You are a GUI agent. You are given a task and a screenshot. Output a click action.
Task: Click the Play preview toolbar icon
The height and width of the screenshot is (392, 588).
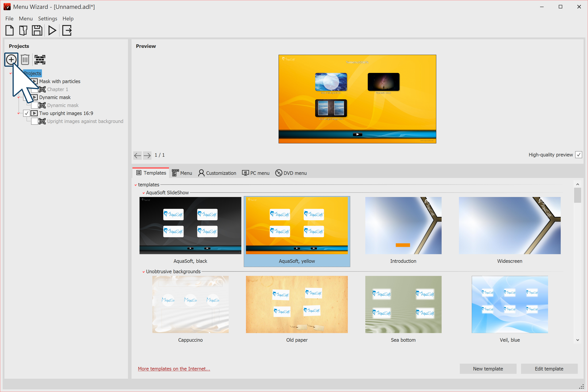pos(52,31)
